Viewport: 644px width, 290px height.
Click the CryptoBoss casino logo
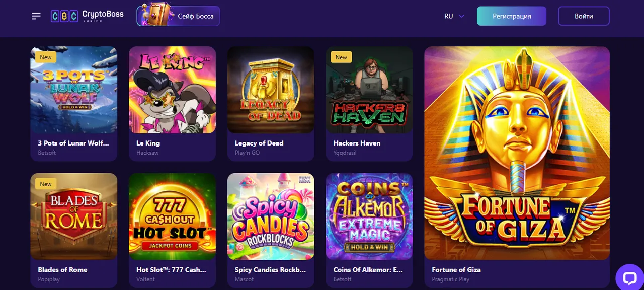pos(86,15)
